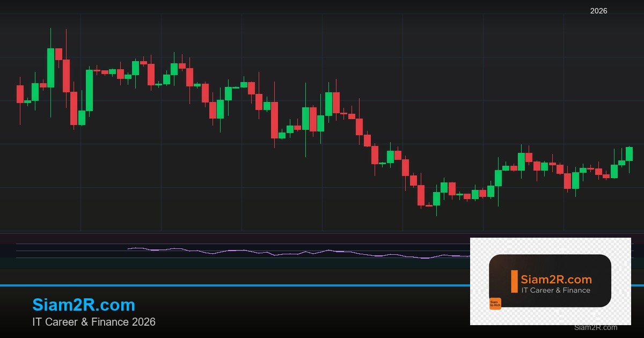Select the IT Career & Finance 2026 subtitle
644x338 pixels.
pyautogui.click(x=94, y=322)
